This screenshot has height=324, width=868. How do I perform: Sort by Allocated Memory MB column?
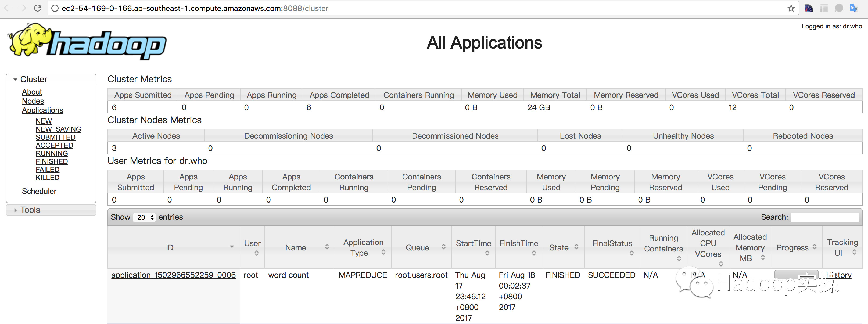(x=750, y=247)
